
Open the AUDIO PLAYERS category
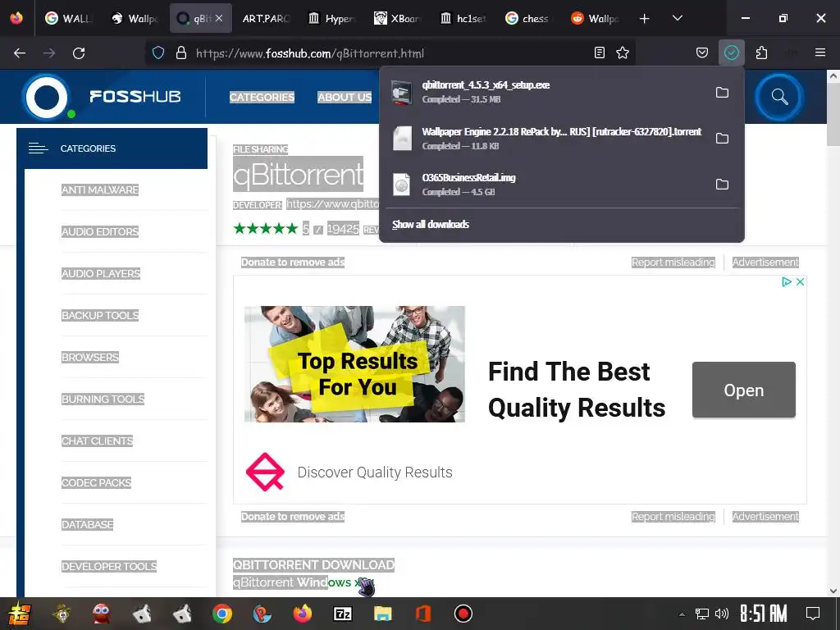coord(101,273)
